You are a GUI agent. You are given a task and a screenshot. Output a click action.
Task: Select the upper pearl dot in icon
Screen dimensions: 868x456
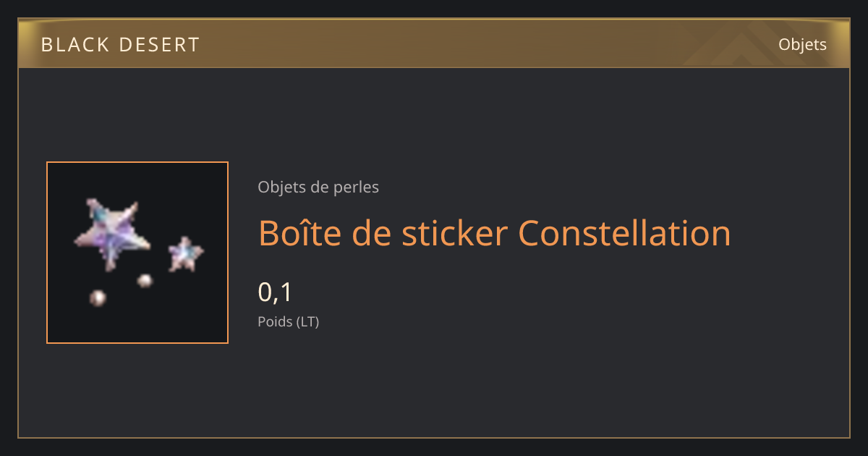pos(145,281)
